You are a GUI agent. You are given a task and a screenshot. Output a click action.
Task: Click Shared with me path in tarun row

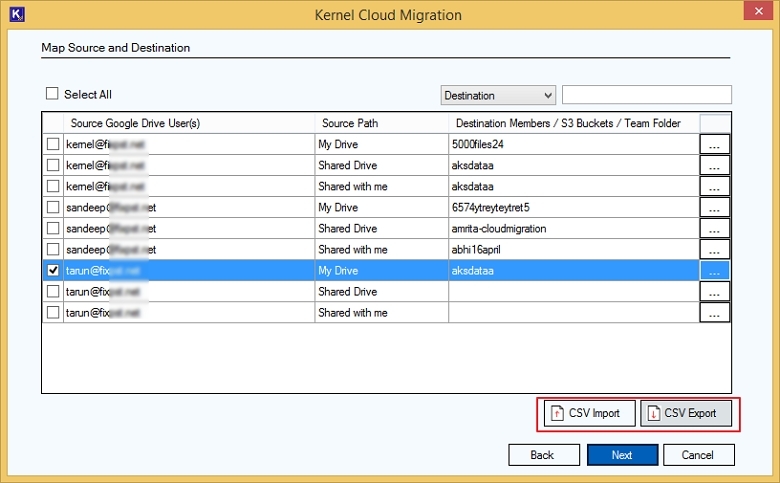tap(382, 312)
